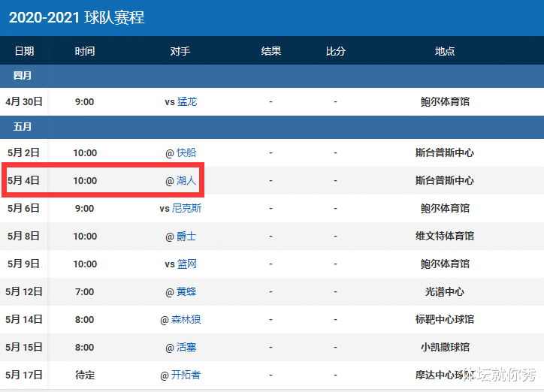Screen dimensions: 544x392
Task: Select the 5月 17日 date cell
Action: (x=24, y=375)
